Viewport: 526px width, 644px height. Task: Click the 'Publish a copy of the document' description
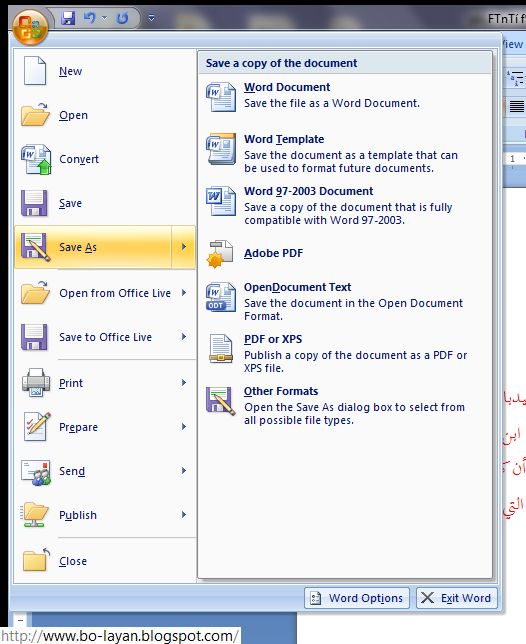356,361
